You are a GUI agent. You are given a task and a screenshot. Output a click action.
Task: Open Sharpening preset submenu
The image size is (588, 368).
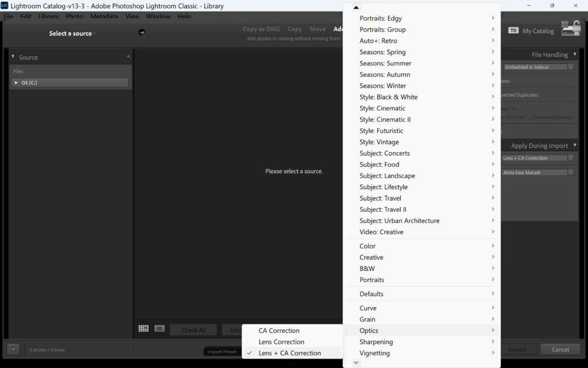tap(421, 342)
